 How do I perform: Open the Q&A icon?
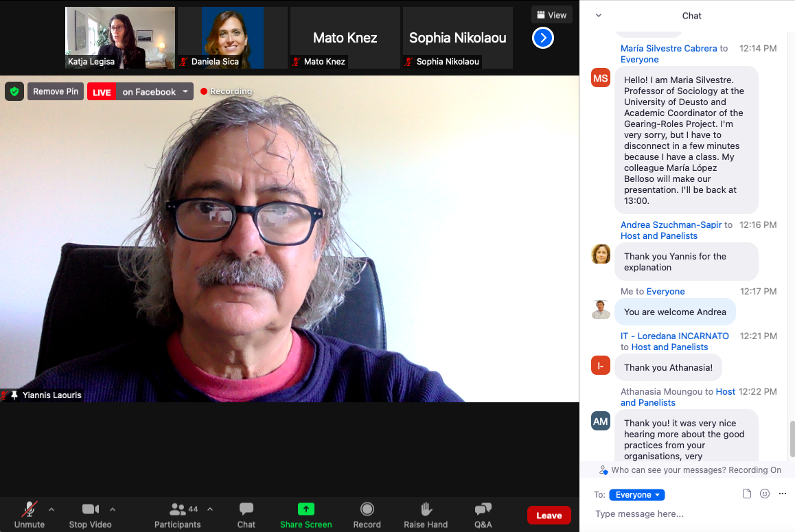pos(483,509)
